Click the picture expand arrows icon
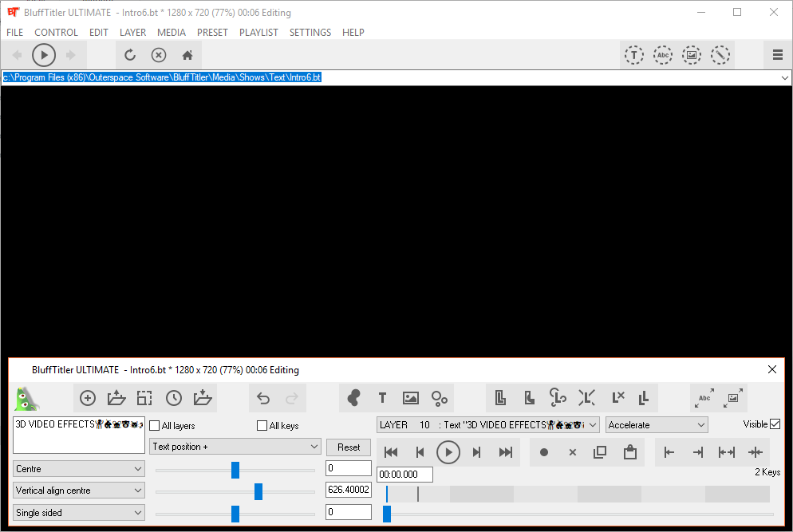 click(x=733, y=399)
